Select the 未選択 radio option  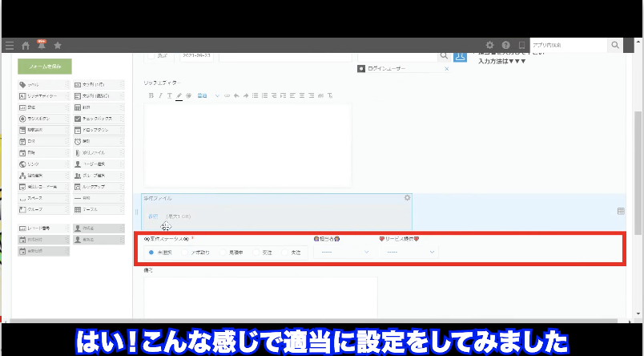click(151, 252)
